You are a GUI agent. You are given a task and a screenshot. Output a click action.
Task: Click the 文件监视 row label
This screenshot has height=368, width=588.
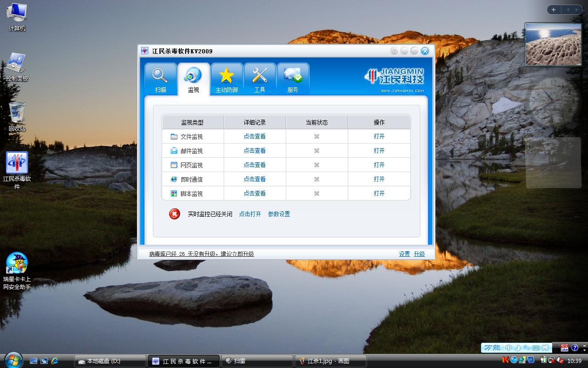coord(192,137)
